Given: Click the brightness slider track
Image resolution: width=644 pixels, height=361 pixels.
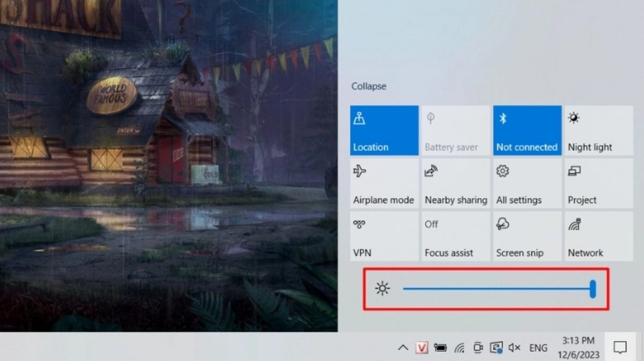Looking at the screenshot, I should (495, 289).
